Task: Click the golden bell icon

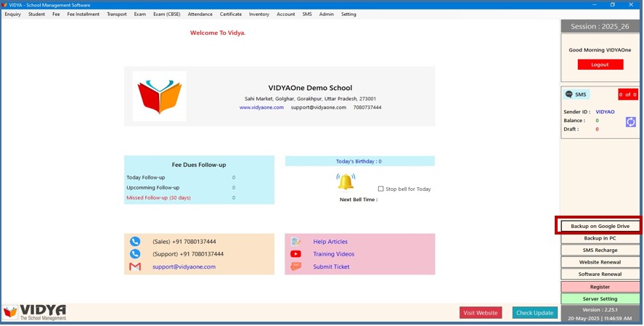Action: coord(346,182)
